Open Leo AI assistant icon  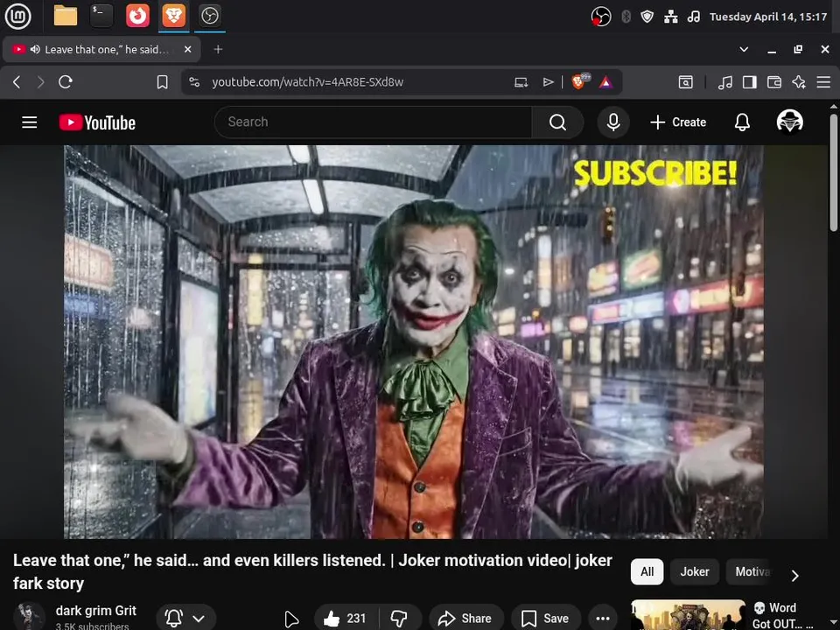(x=799, y=82)
